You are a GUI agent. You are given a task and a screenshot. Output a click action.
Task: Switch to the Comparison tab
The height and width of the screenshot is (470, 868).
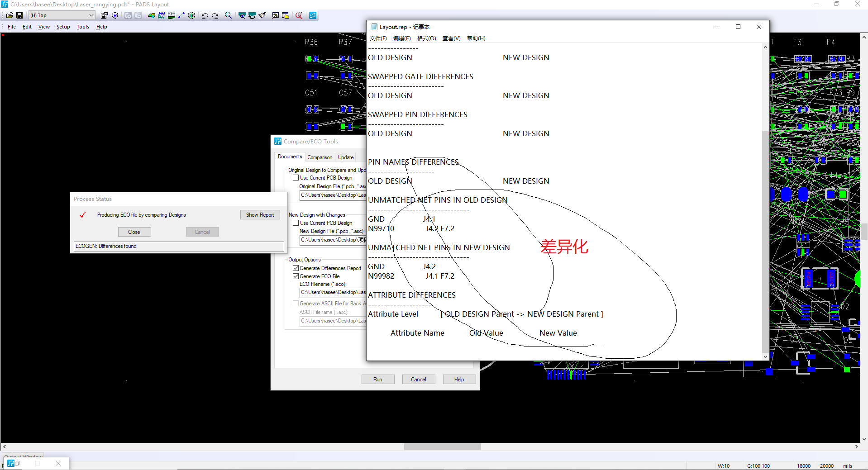coord(320,157)
